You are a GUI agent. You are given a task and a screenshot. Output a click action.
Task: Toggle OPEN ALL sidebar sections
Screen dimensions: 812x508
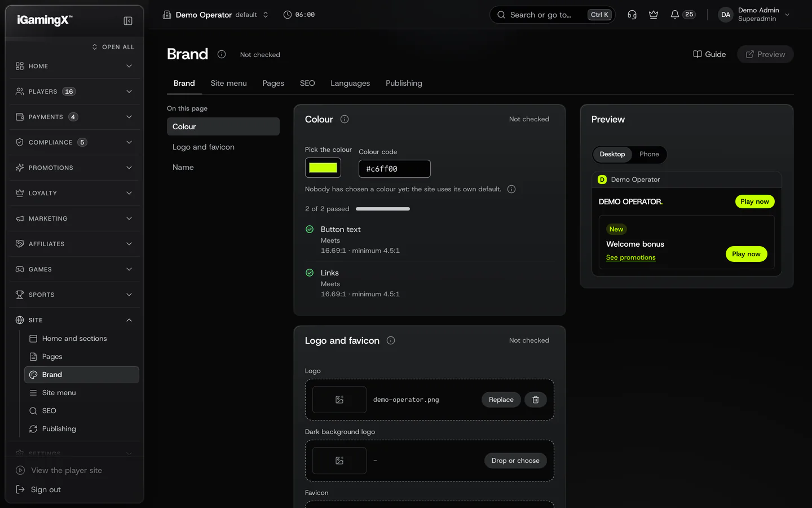(x=113, y=47)
